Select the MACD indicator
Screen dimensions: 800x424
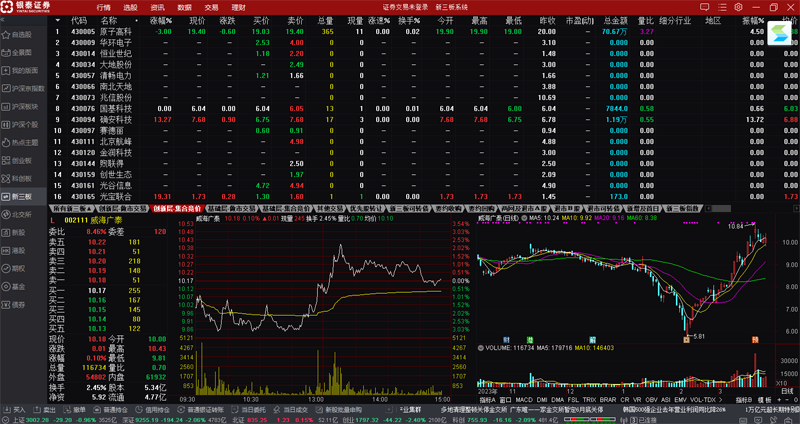click(x=524, y=401)
